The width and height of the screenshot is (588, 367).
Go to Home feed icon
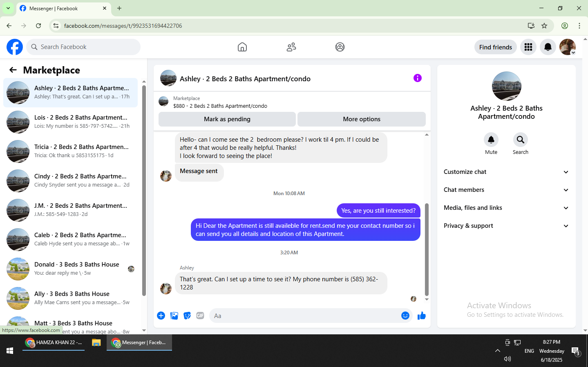(242, 47)
